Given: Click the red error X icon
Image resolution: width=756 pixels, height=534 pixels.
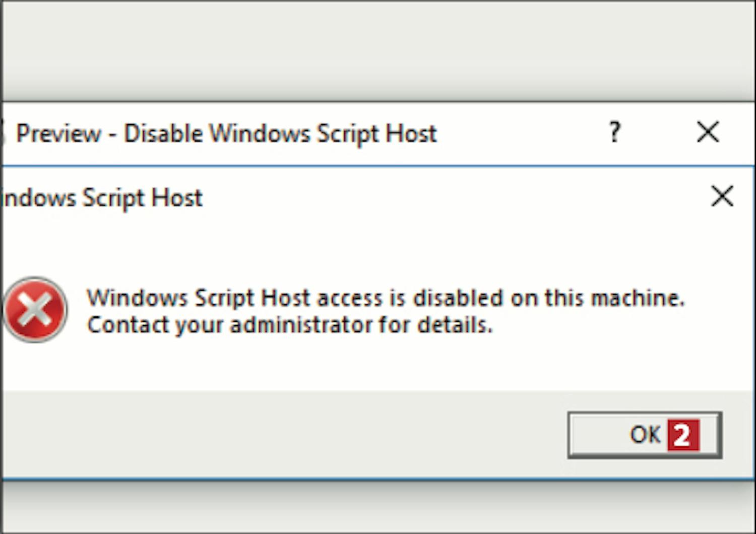Looking at the screenshot, I should point(35,310).
